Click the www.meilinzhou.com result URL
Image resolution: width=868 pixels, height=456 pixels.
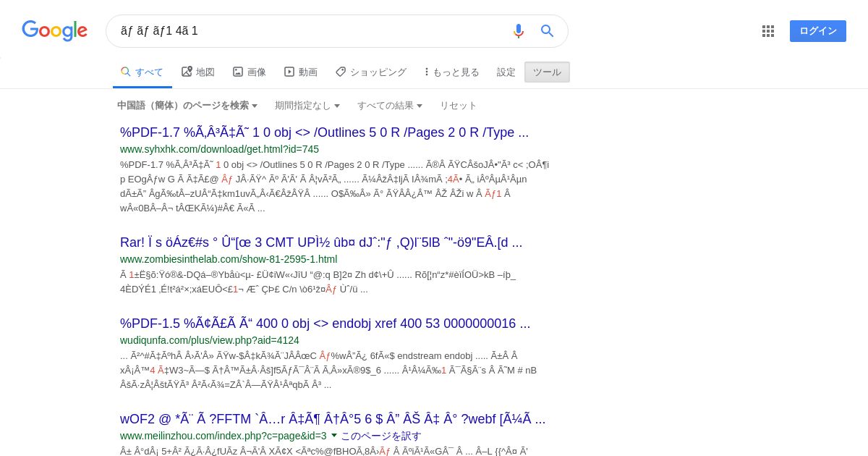[x=224, y=436]
